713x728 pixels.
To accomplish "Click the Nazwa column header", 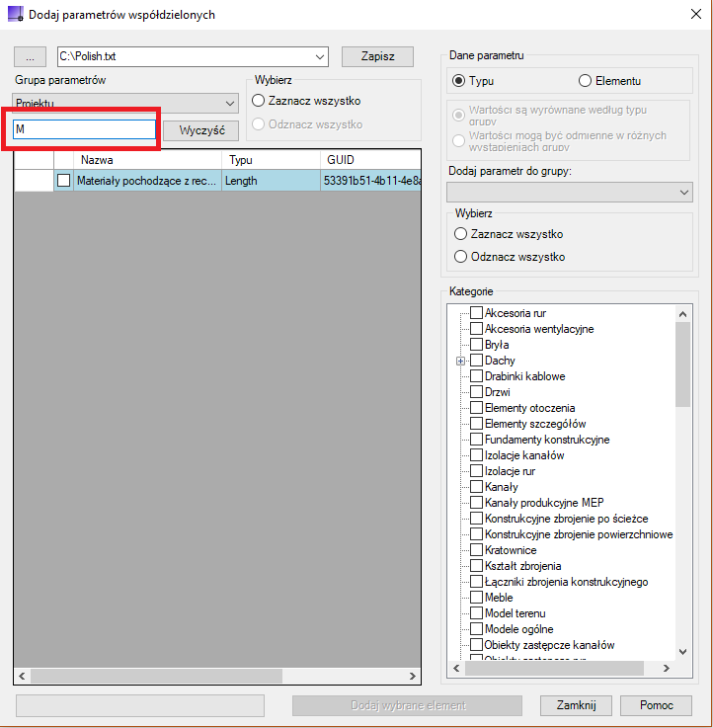I will [147, 160].
